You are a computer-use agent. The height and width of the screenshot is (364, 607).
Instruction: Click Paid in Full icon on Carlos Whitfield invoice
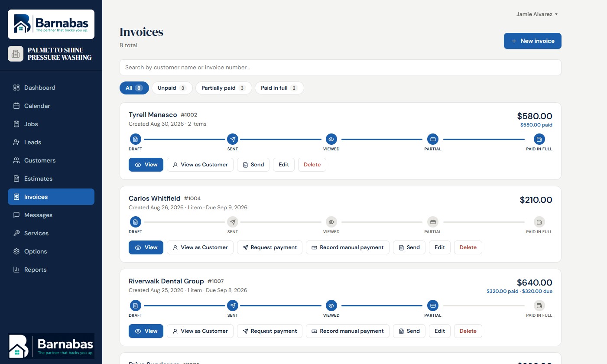pos(539,222)
